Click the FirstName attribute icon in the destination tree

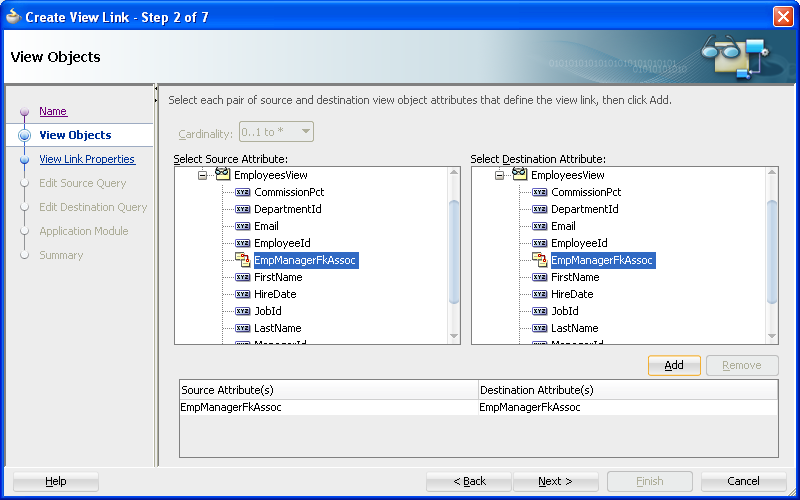click(x=539, y=277)
